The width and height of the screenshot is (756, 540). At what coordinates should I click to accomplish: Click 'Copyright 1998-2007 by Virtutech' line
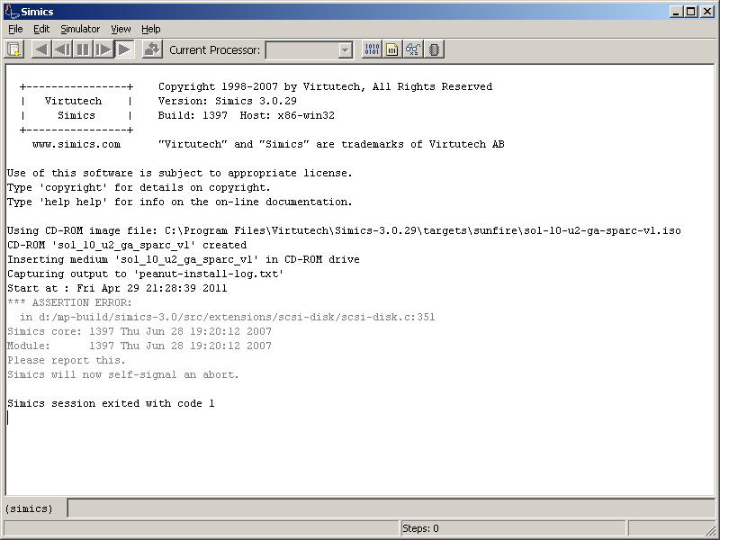click(x=326, y=86)
